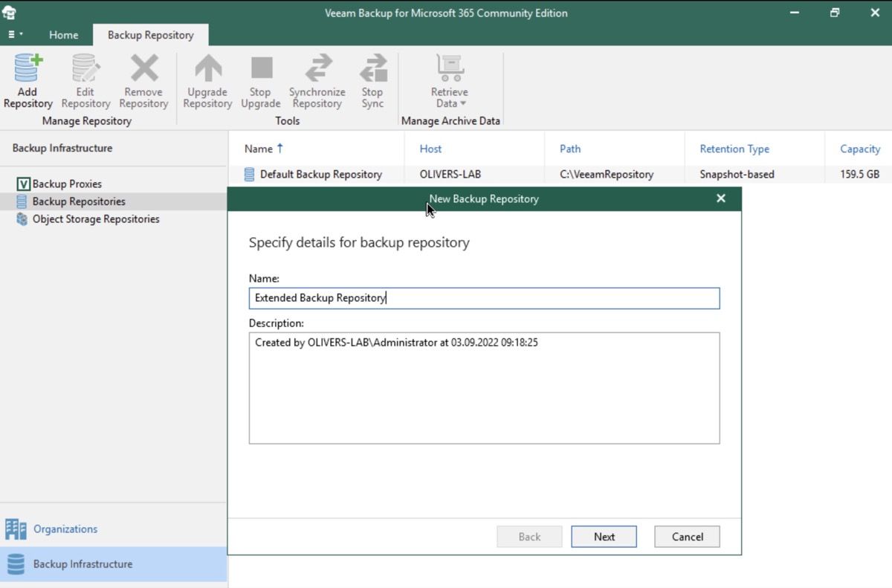Select the Backup Repository ribbon tab
The height and width of the screenshot is (588, 892).
[150, 35]
